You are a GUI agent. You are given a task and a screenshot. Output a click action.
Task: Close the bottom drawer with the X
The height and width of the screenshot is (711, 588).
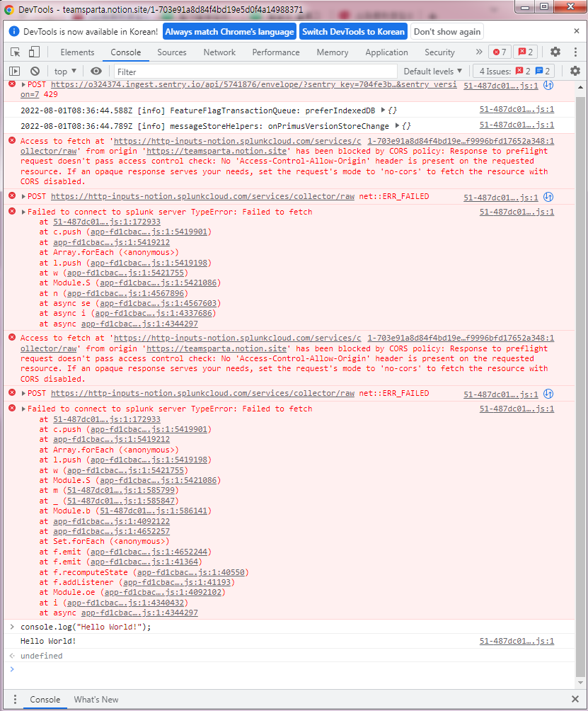click(575, 699)
